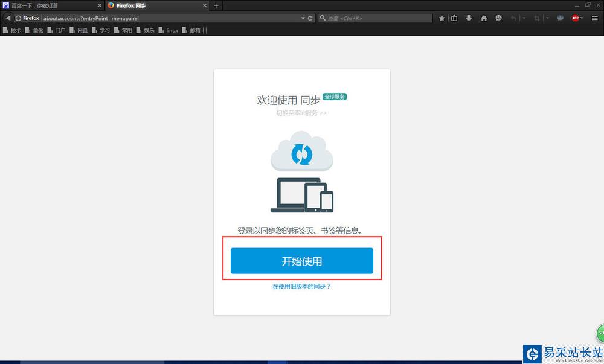Screen dimensions: 604x364
Task: Click the green floating circle badge
Action: [600, 333]
